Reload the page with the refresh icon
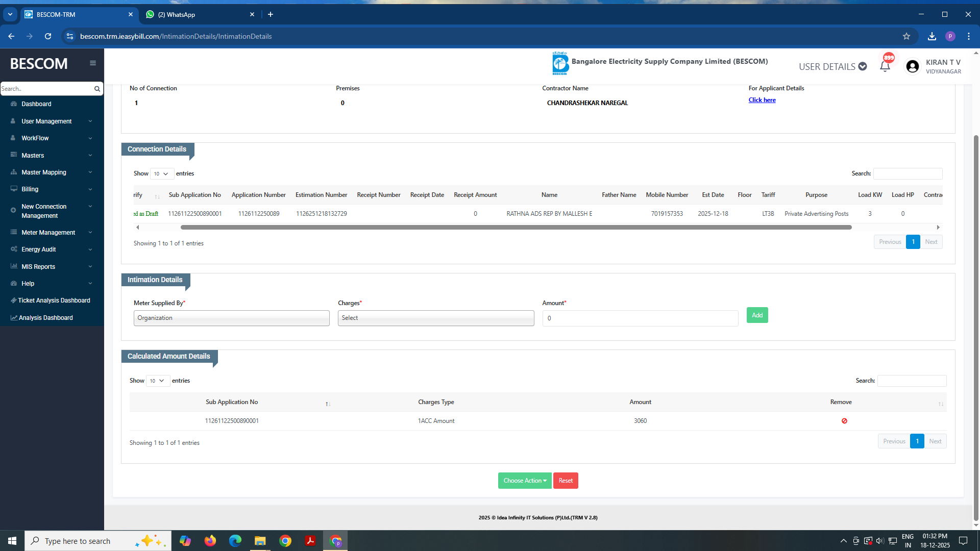The height and width of the screenshot is (551, 980). pos(48,36)
